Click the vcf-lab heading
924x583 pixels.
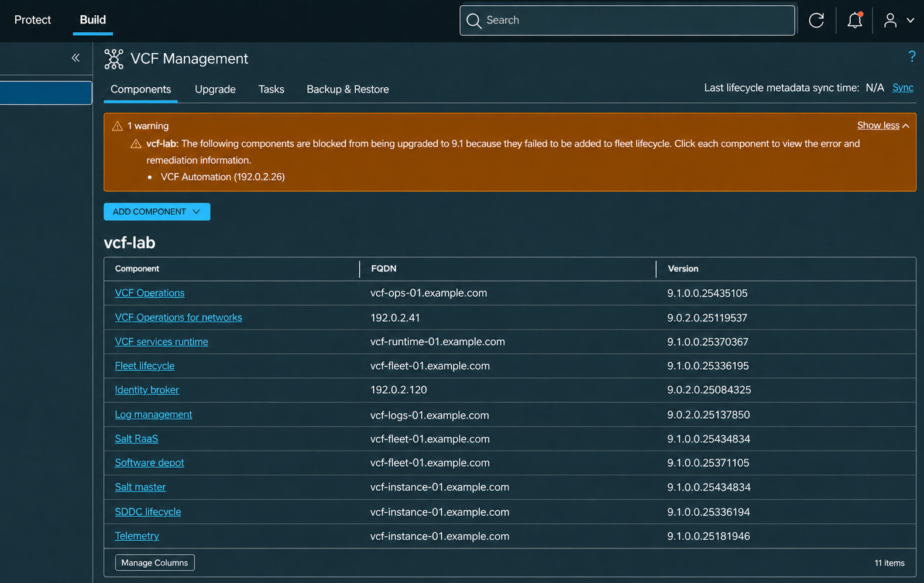point(129,243)
